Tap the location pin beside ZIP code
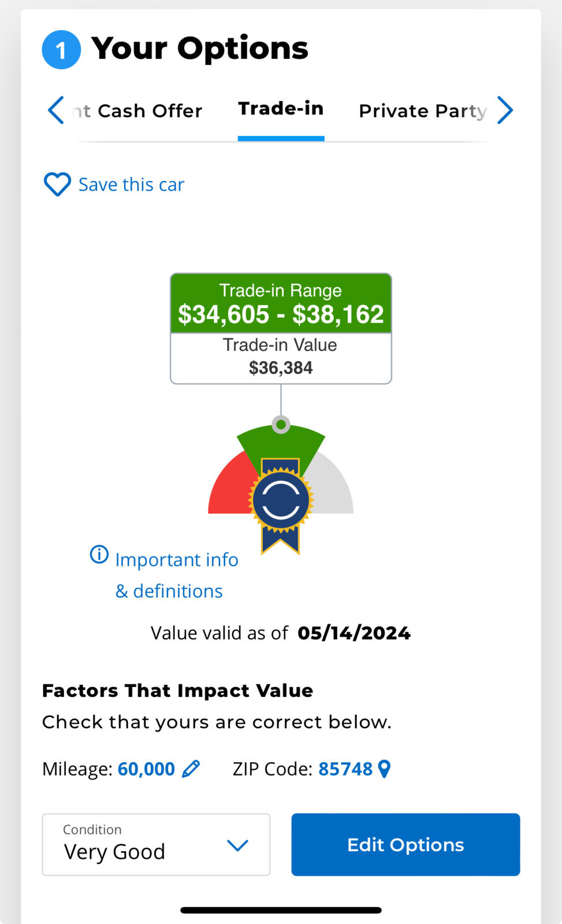The height and width of the screenshot is (924, 562). (x=384, y=769)
